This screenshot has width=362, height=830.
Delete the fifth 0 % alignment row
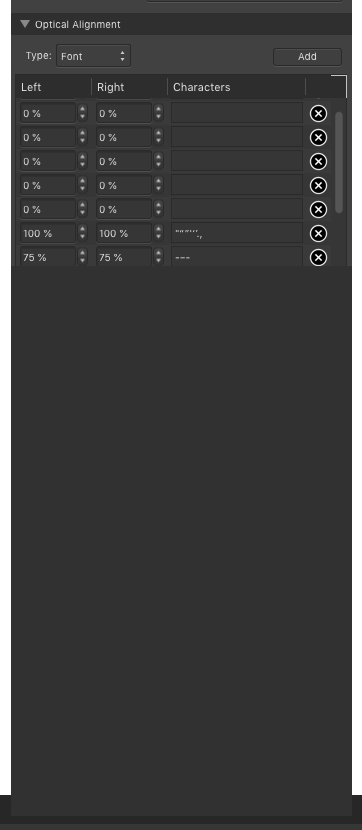click(x=318, y=210)
